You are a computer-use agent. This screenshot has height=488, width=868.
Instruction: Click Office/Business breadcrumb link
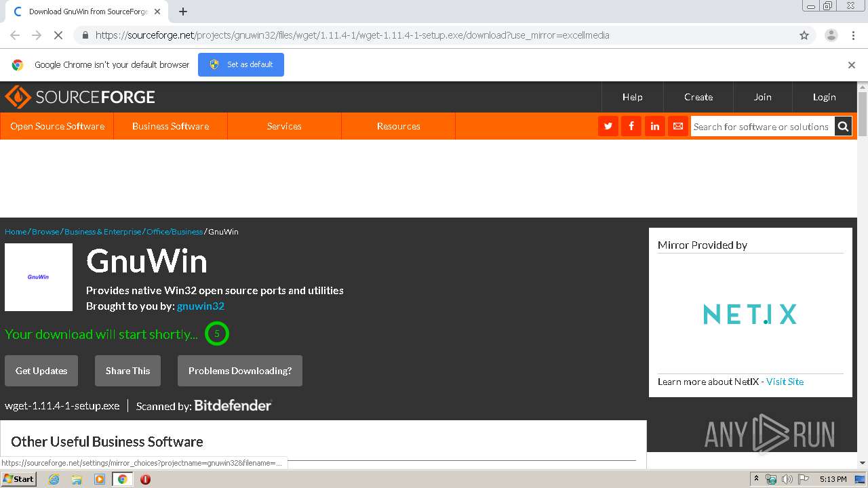[x=174, y=232]
